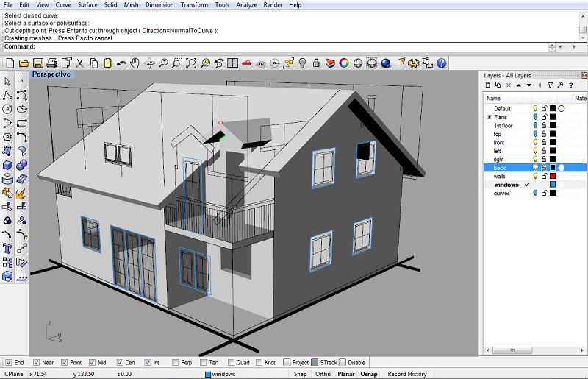Select the Circle tool in left toolbar
Screen dimensions: 588x379
coord(7,110)
